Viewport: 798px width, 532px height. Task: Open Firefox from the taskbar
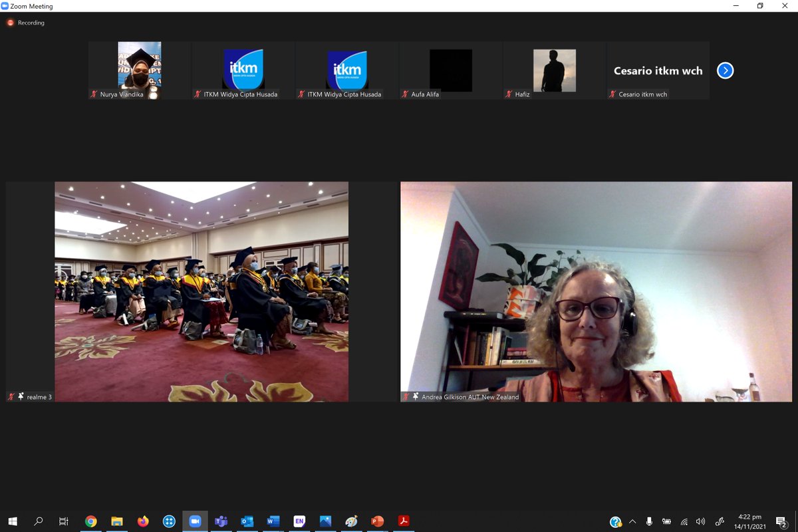pyautogui.click(x=143, y=521)
